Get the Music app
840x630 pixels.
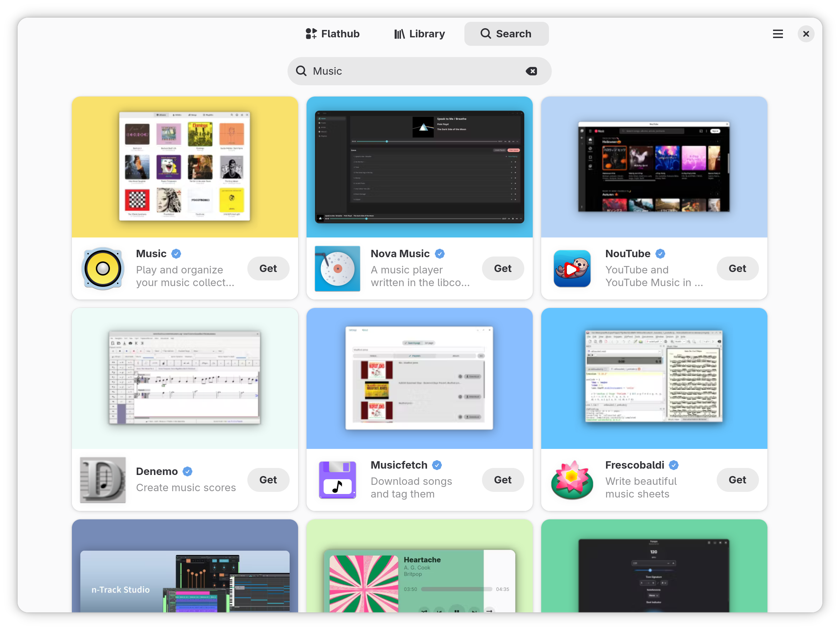pyautogui.click(x=268, y=268)
